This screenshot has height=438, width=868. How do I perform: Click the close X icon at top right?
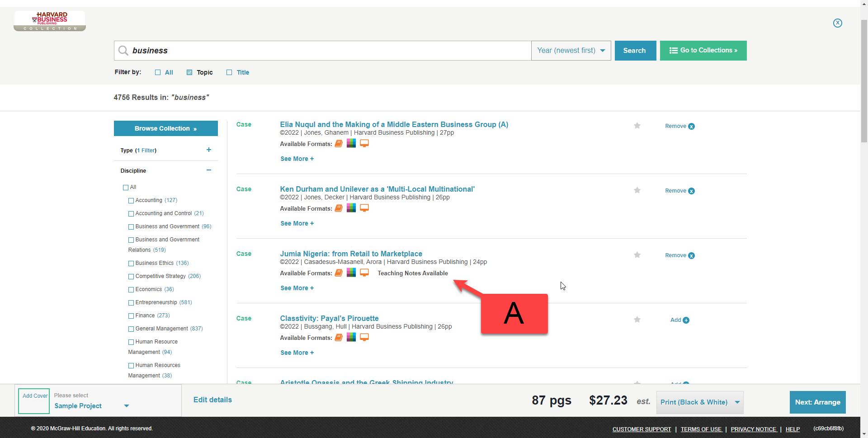[x=837, y=23]
